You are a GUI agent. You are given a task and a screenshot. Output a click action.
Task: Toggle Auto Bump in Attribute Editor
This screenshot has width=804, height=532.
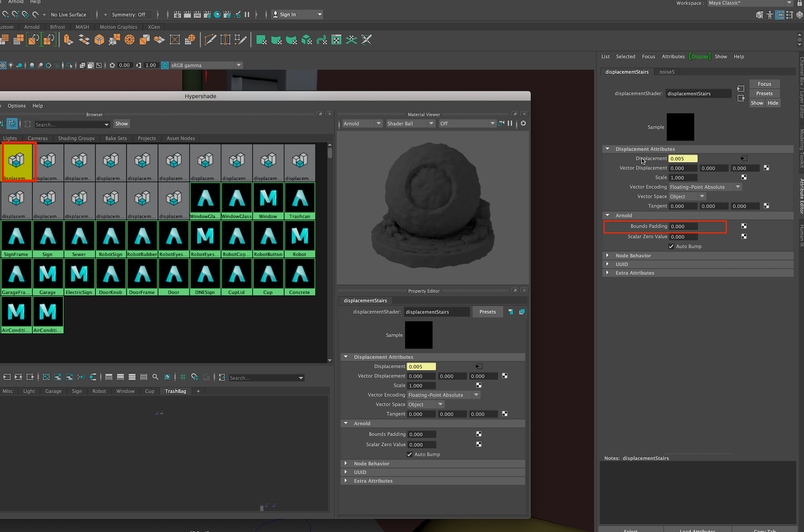(671, 246)
